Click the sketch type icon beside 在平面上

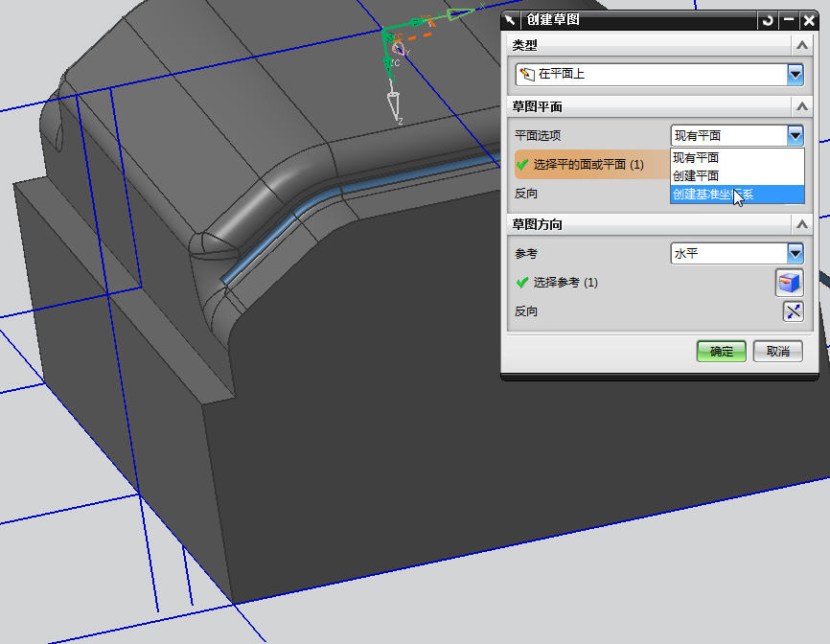click(527, 74)
